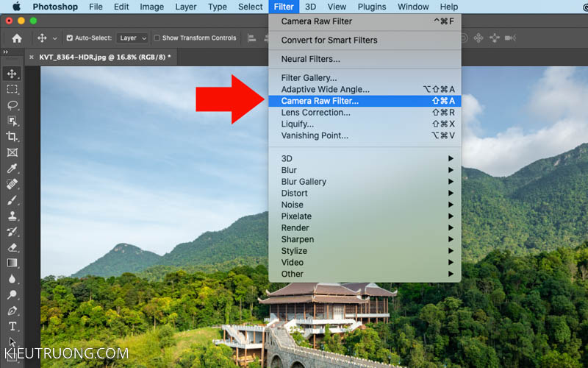Select the Clone Stamp tool
This screenshot has height=368, width=588.
tap(12, 216)
